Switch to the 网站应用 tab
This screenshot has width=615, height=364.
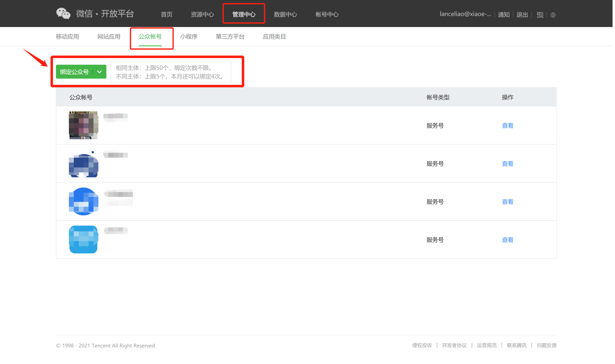[109, 37]
